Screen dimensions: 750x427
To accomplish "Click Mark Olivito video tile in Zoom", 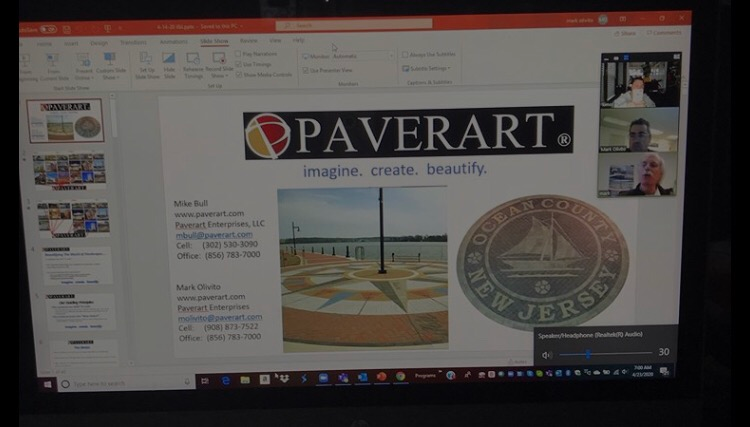I will coord(639,130).
